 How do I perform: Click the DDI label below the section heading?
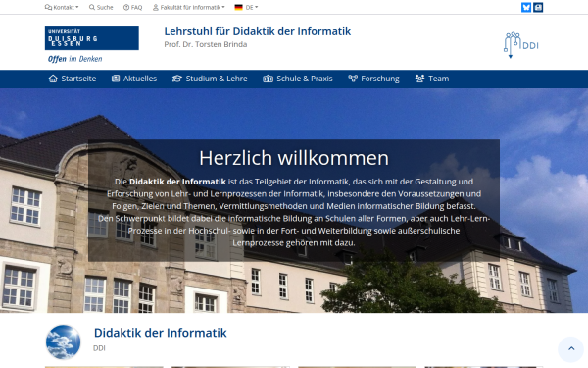[x=99, y=348]
